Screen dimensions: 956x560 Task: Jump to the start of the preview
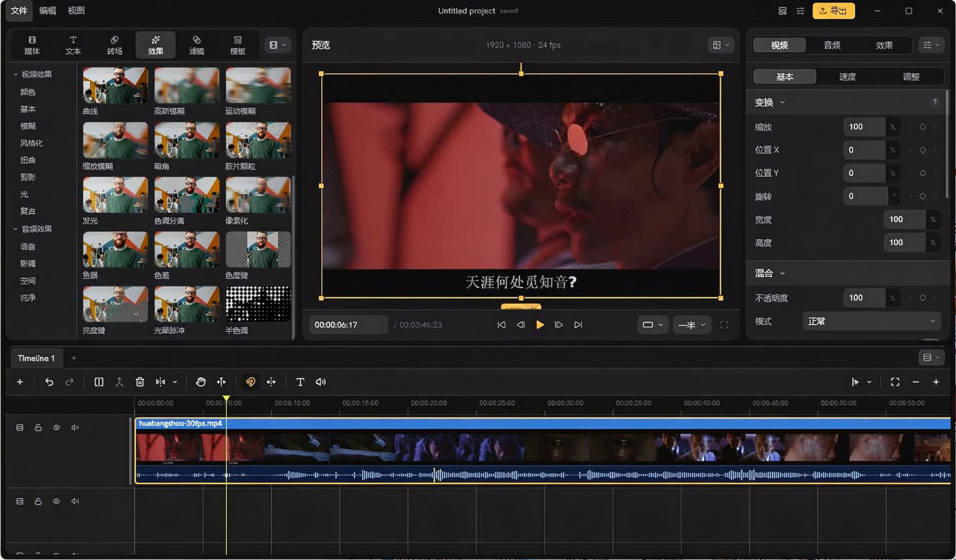tap(502, 325)
